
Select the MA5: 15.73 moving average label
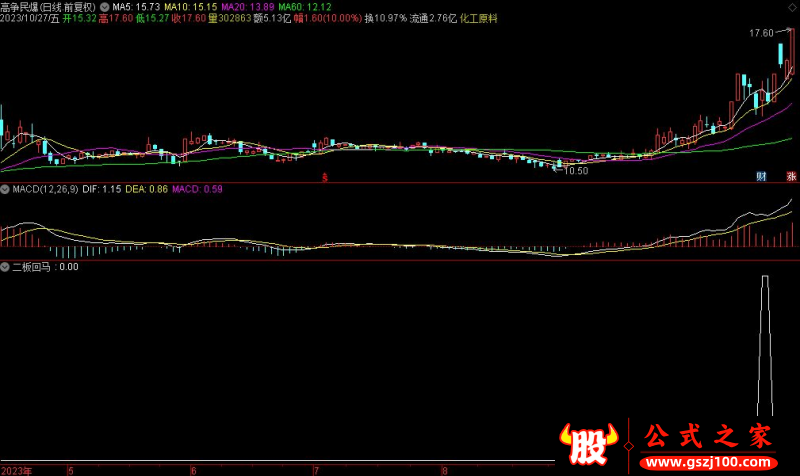click(x=136, y=7)
